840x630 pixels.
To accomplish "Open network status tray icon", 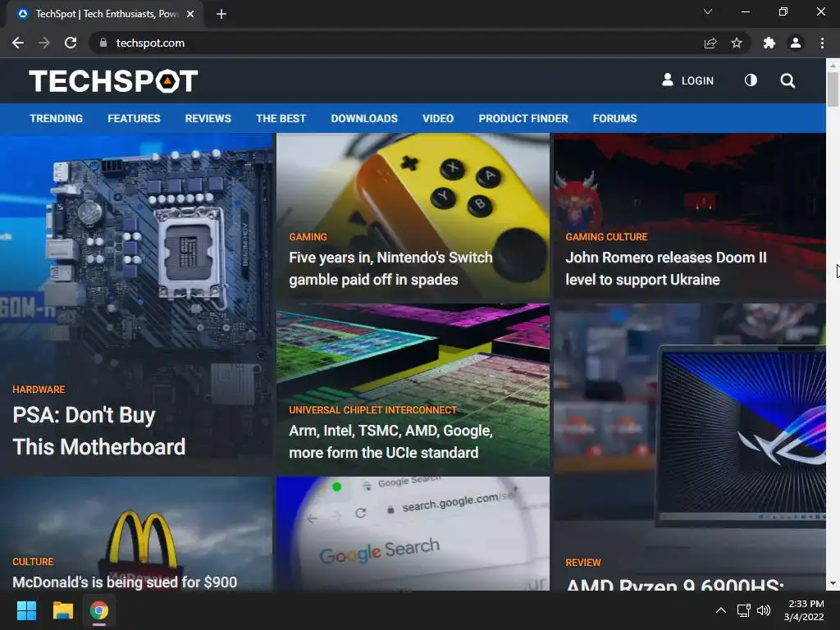I will click(743, 610).
